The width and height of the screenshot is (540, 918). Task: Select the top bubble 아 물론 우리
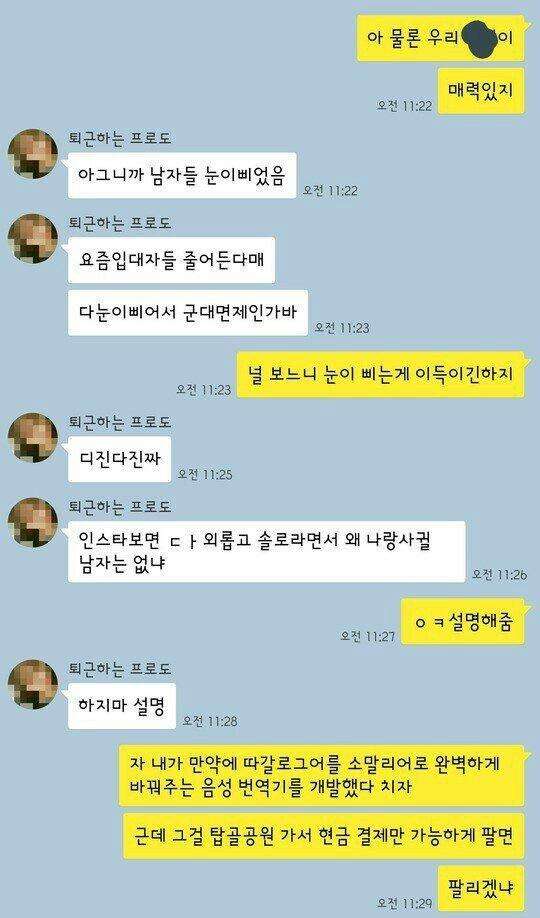point(440,38)
